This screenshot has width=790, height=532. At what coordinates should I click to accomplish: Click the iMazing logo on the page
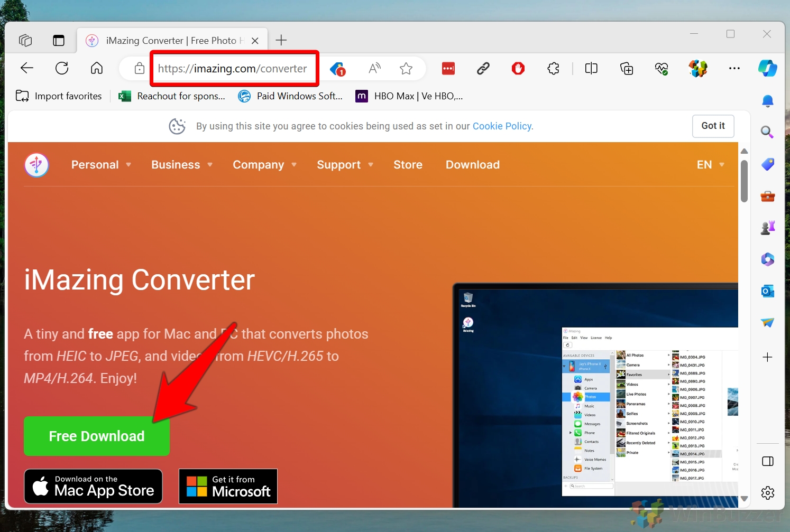[x=36, y=165]
